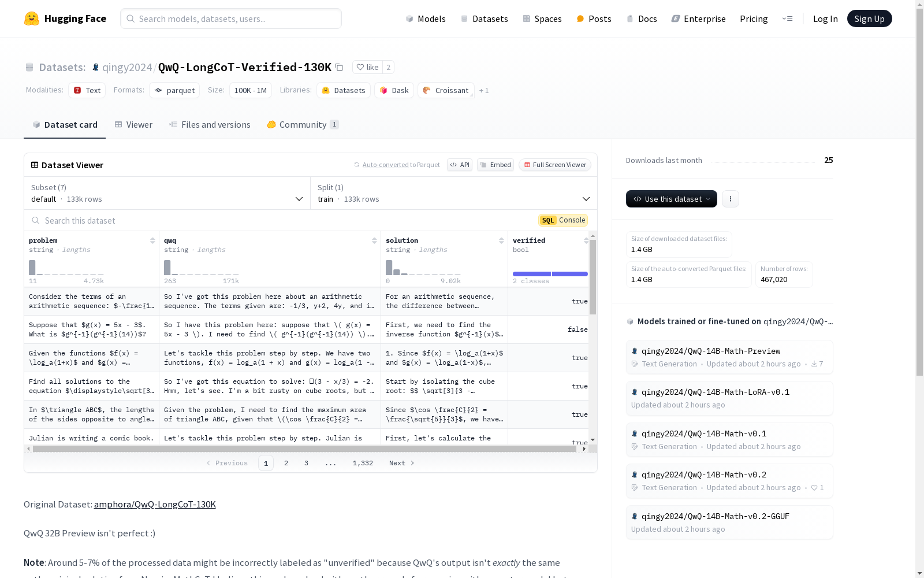Copy dataset name with the copy icon
The width and height of the screenshot is (924, 578).
340,68
